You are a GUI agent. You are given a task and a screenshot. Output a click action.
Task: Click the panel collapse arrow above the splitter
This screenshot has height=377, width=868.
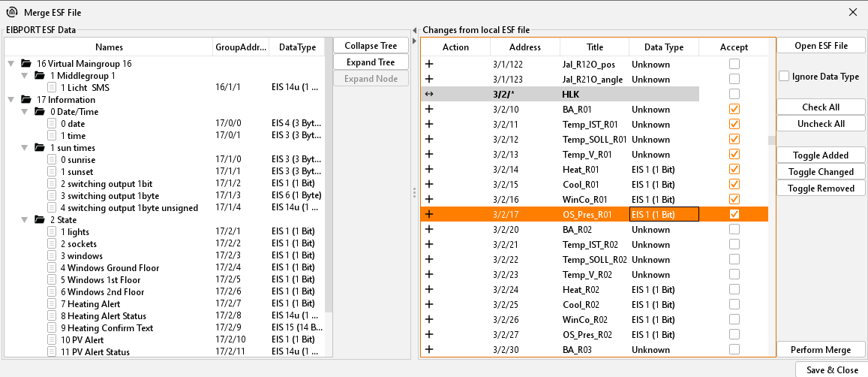coord(414,31)
